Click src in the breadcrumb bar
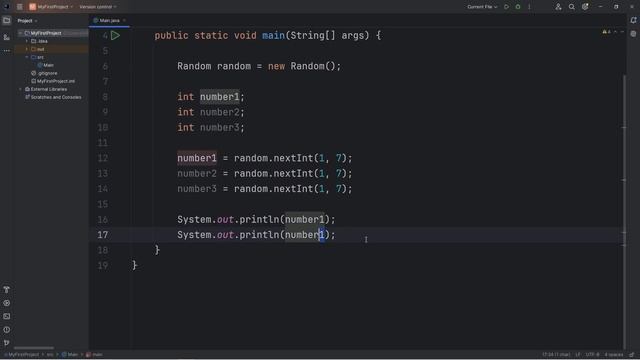Image resolution: width=640 pixels, height=360 pixels. [50, 355]
